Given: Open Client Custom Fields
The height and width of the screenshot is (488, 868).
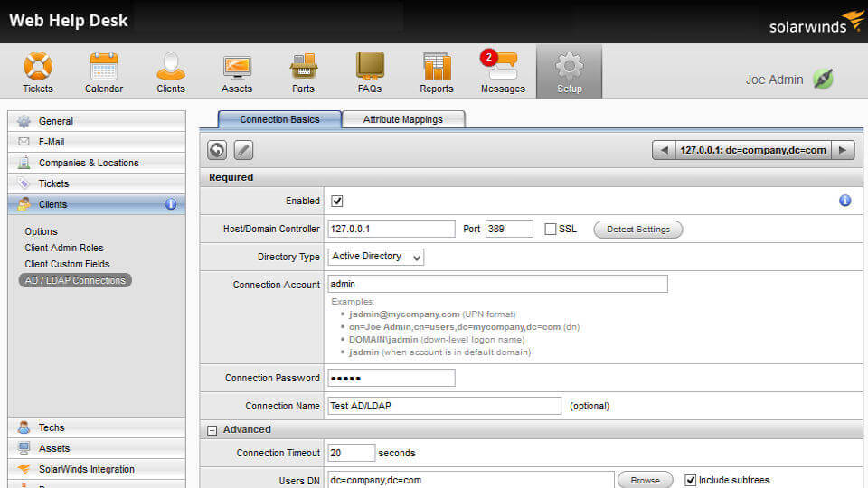Looking at the screenshot, I should (67, 264).
